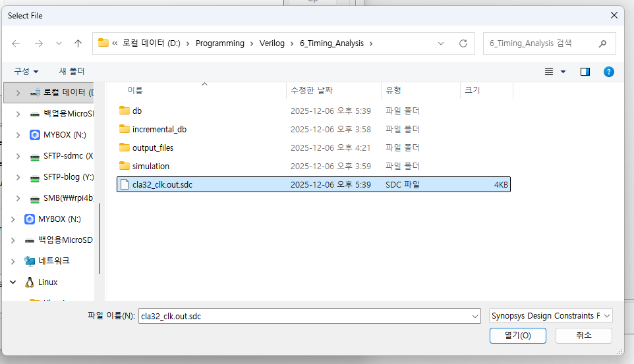Click the 4KB size cell

point(501,184)
